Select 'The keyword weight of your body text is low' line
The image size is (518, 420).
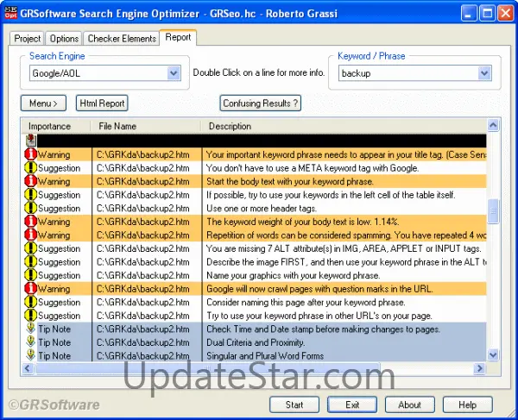coord(303,222)
